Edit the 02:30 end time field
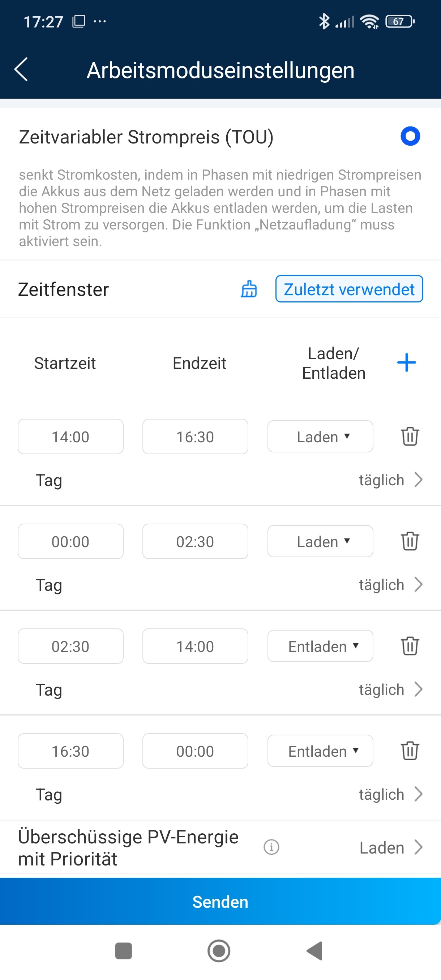Screen dimensions: 441x980 [x=195, y=541]
